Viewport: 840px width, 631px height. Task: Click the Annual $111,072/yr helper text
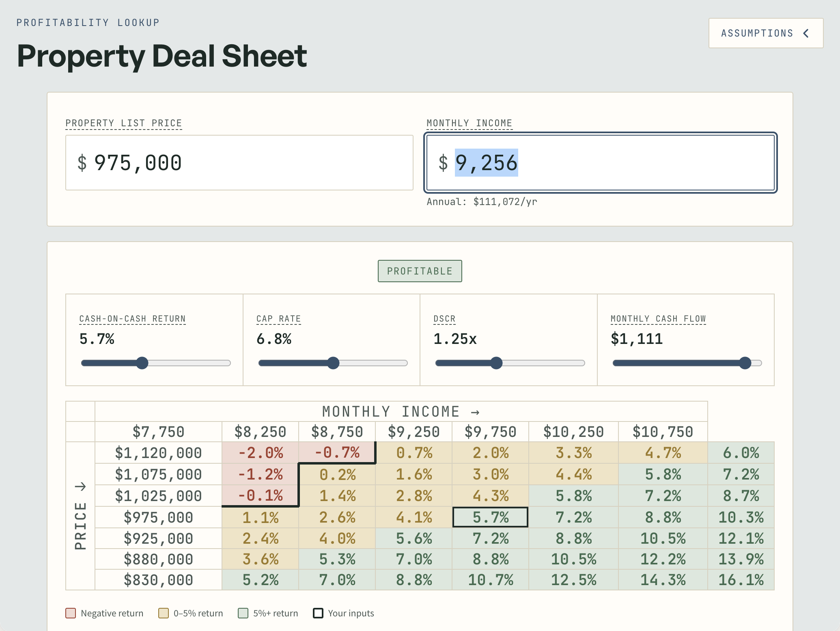point(482,202)
